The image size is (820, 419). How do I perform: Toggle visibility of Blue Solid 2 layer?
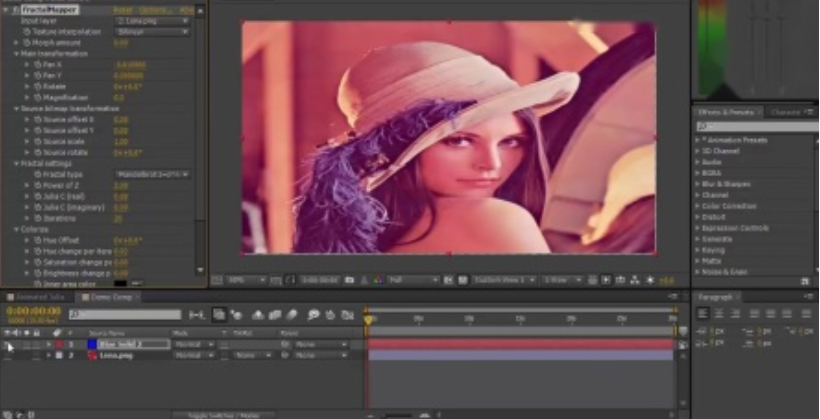pos(7,344)
